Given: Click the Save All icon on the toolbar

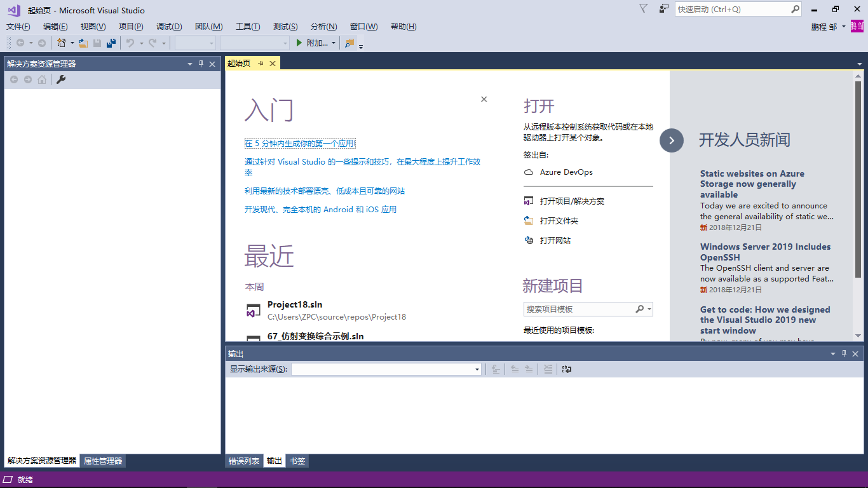Looking at the screenshot, I should 111,43.
